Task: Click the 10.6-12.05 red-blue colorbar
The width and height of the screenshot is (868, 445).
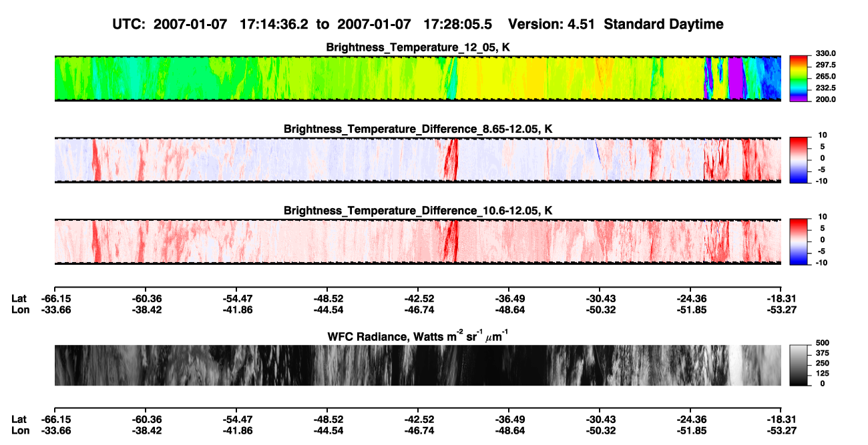Action: 800,241
